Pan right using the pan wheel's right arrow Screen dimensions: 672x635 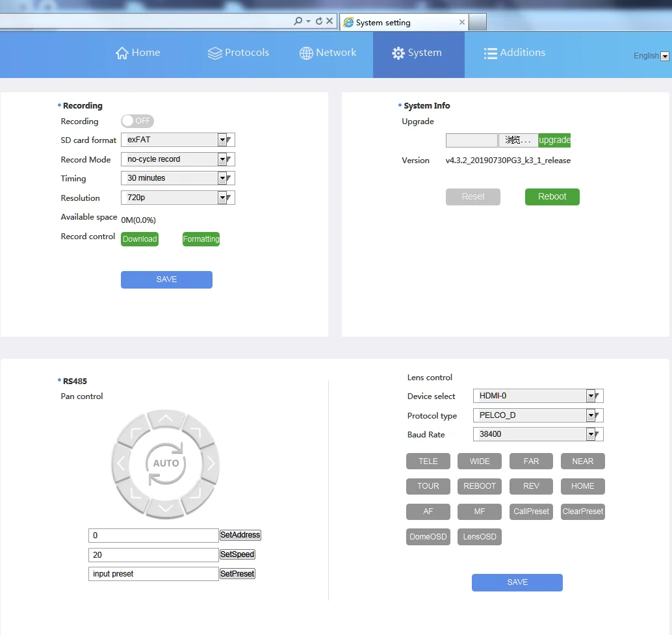tap(211, 463)
